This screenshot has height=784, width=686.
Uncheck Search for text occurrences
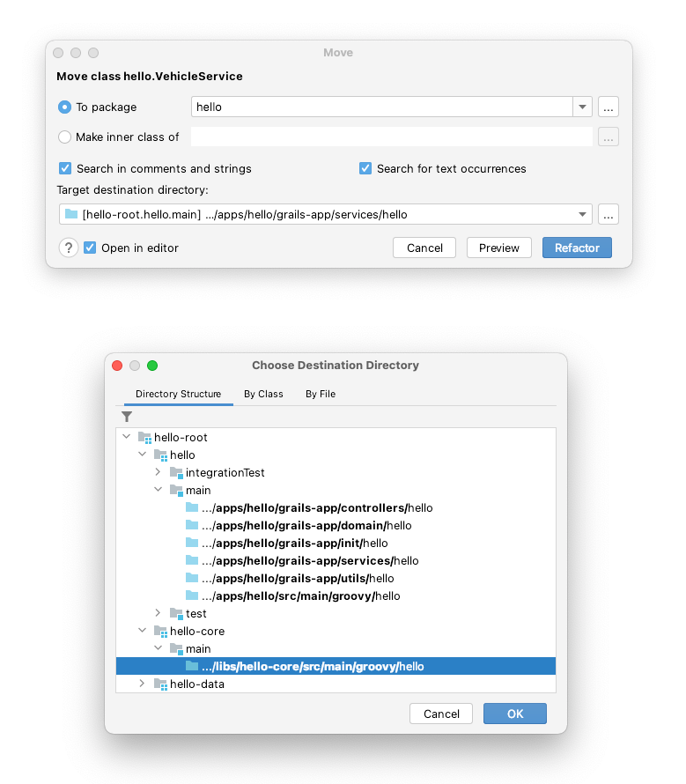pyautogui.click(x=365, y=168)
